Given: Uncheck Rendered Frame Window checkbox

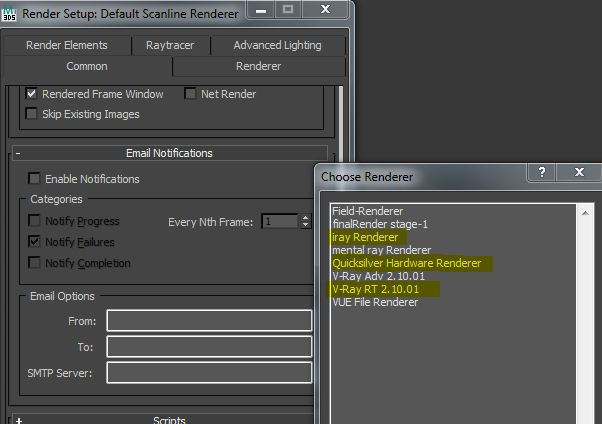Looking at the screenshot, I should click(x=31, y=93).
